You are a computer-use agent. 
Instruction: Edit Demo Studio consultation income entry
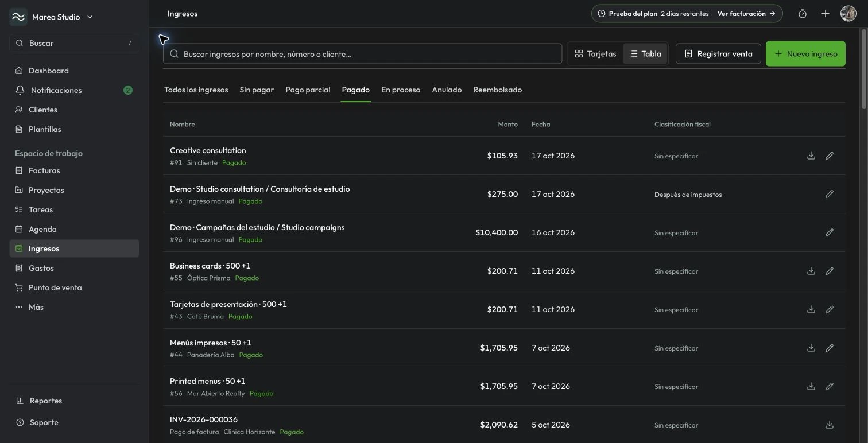(x=830, y=194)
